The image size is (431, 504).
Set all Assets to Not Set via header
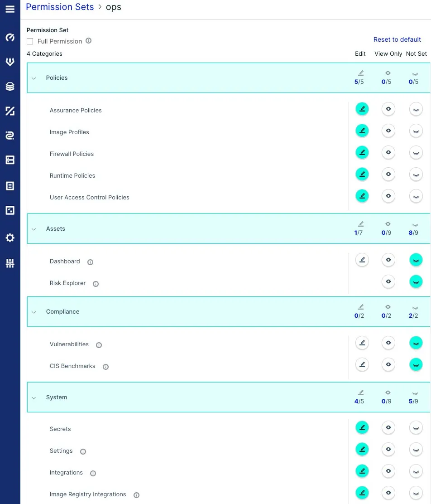(x=415, y=225)
